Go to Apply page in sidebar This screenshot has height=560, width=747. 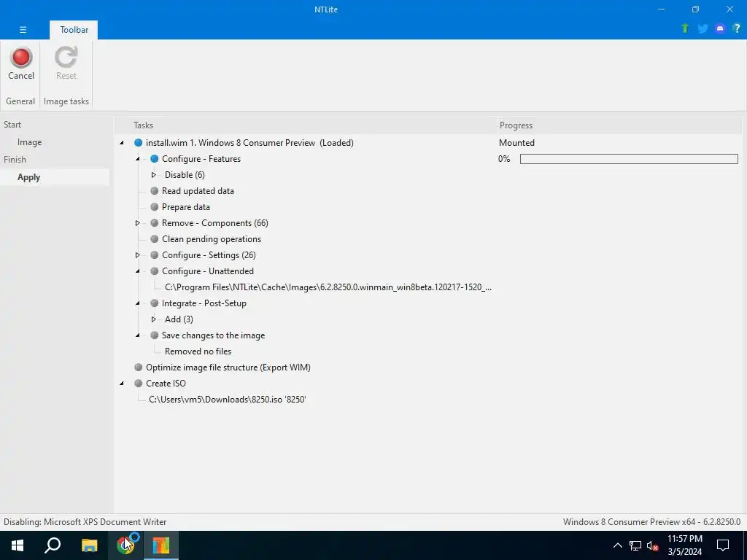pyautogui.click(x=28, y=177)
